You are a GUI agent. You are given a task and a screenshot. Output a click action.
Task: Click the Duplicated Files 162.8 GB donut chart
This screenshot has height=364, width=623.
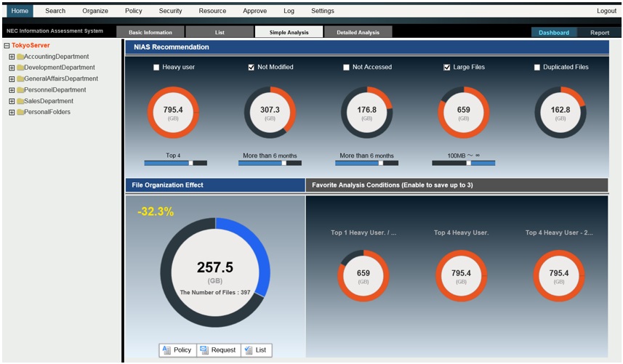(x=560, y=113)
